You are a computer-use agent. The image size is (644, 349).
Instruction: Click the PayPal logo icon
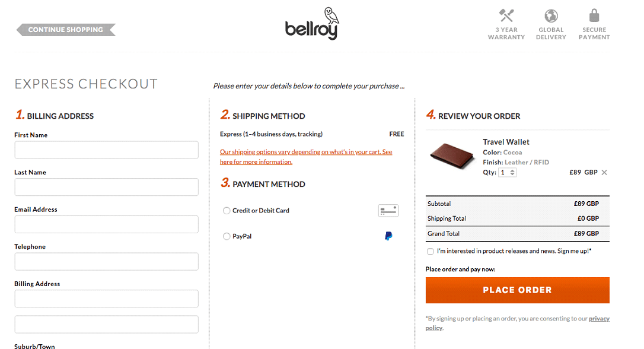click(x=388, y=236)
